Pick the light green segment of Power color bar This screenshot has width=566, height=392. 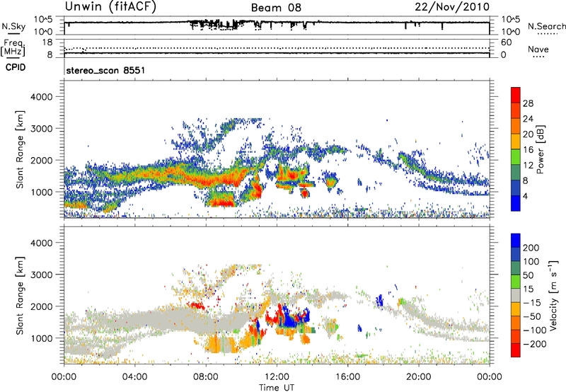[x=516, y=157]
